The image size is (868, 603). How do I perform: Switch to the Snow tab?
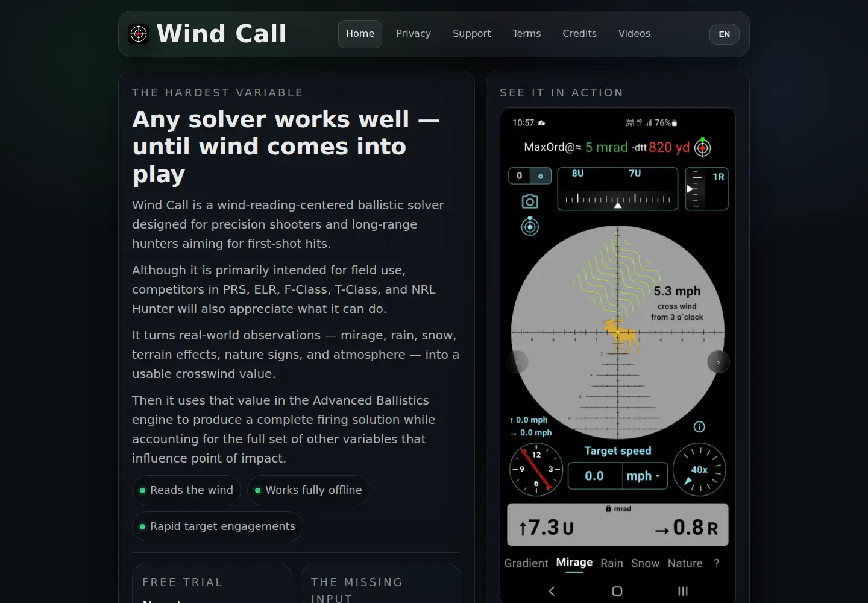pos(646,563)
